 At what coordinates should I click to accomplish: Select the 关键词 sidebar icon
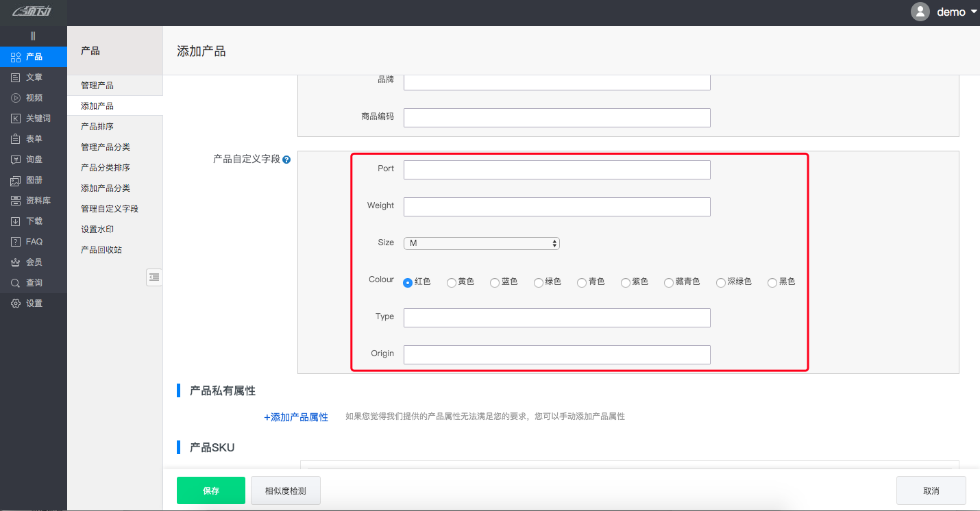(33, 118)
